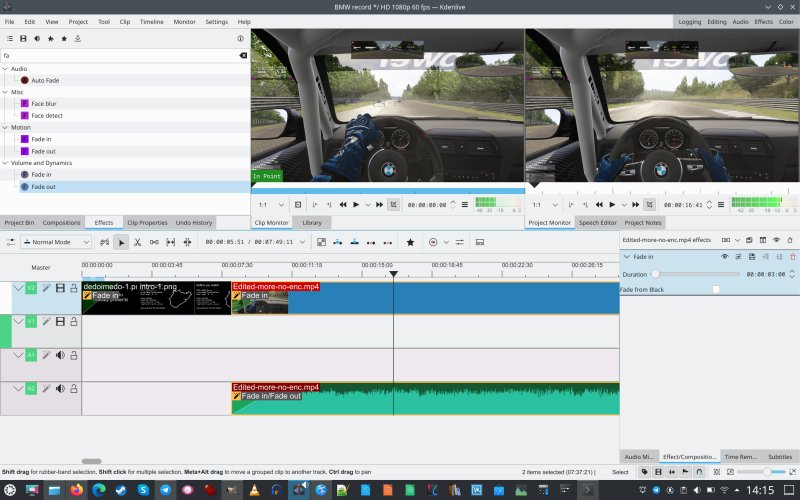Switch to the Color workspace layout
Image resolution: width=800 pixels, height=500 pixels.
786,21
